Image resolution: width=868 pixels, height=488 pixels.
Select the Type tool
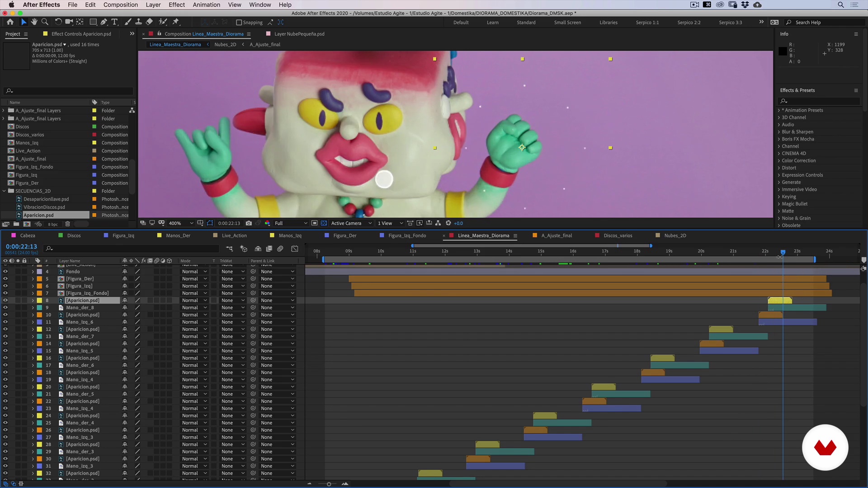[115, 22]
